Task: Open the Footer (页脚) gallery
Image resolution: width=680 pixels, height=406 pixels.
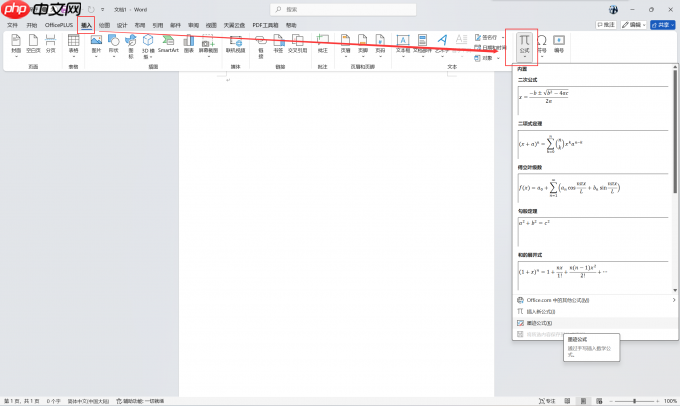Action: [x=363, y=46]
